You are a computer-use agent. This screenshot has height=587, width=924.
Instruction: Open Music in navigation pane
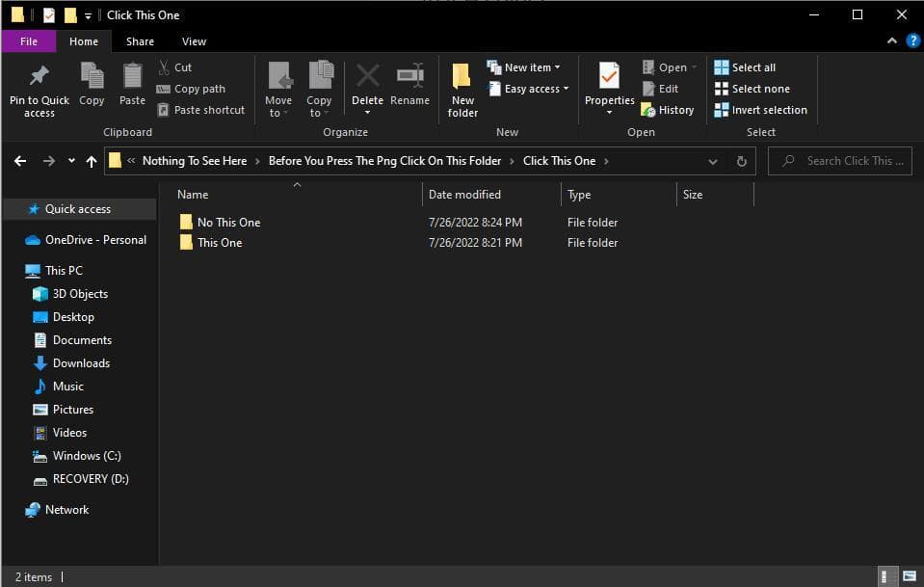pos(59,386)
